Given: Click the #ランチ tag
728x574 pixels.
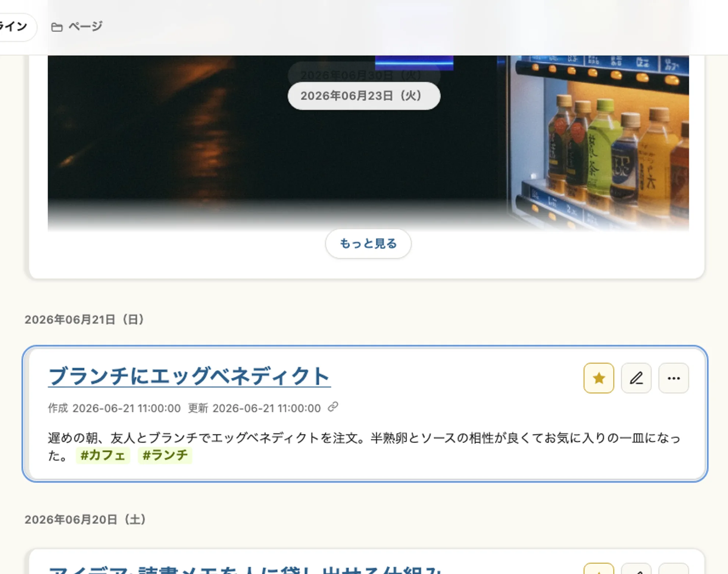Looking at the screenshot, I should coord(165,455).
